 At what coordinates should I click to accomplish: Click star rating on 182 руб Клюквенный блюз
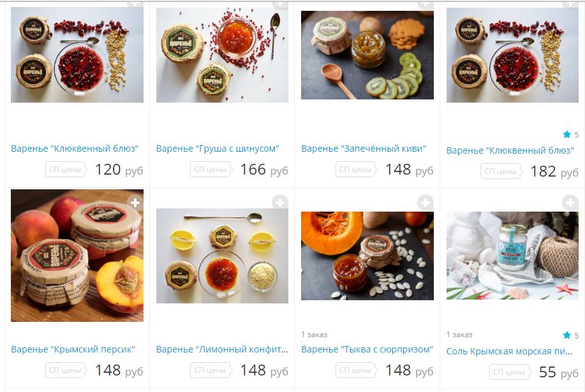coord(571,134)
